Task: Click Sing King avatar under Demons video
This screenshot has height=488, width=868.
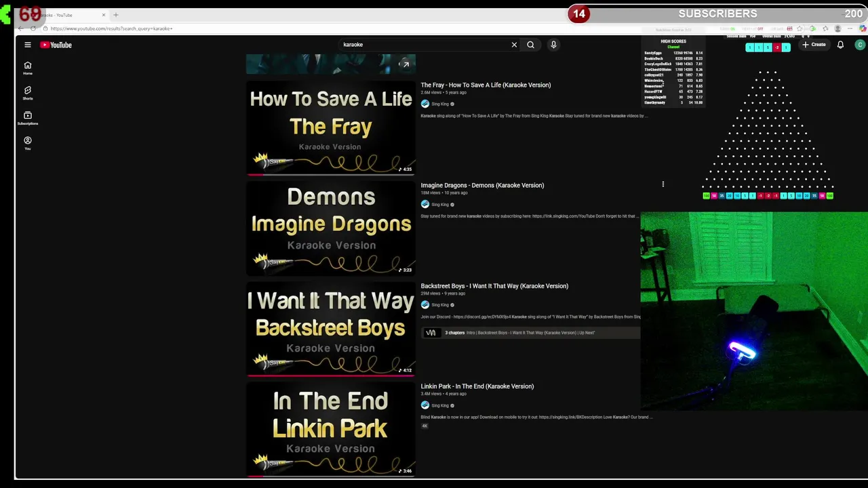Action: tap(425, 204)
